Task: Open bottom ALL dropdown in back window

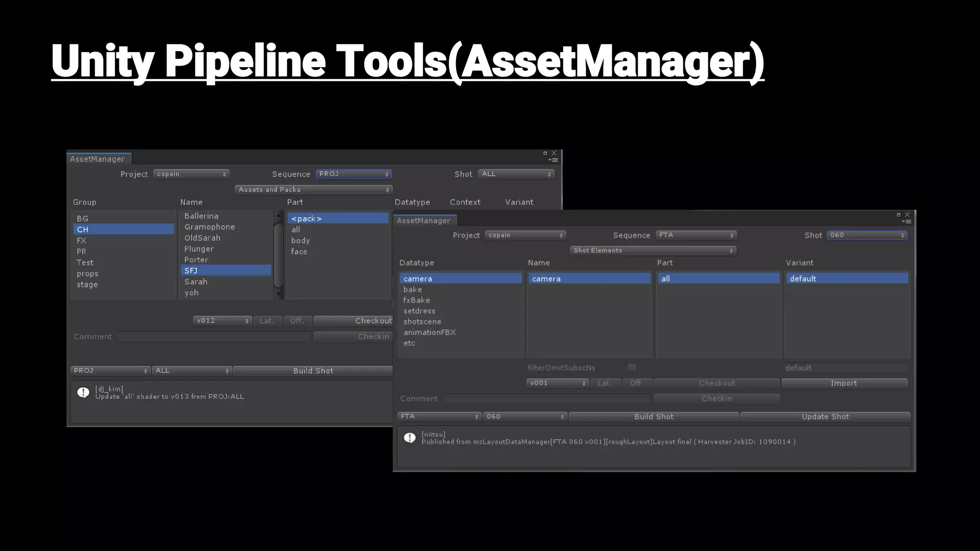Action: click(192, 371)
